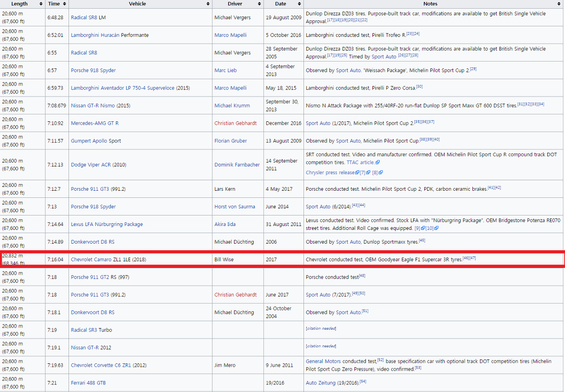Open the Marc Lieb driver link

pos(226,70)
